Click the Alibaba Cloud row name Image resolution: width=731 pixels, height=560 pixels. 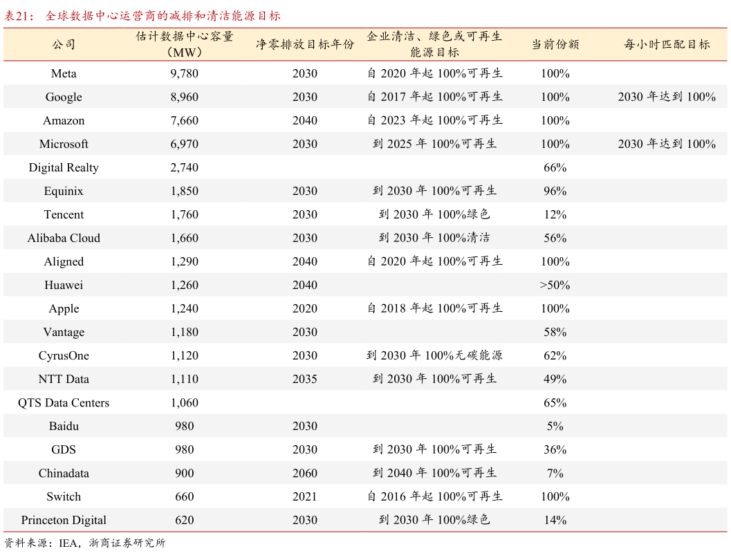click(64, 238)
